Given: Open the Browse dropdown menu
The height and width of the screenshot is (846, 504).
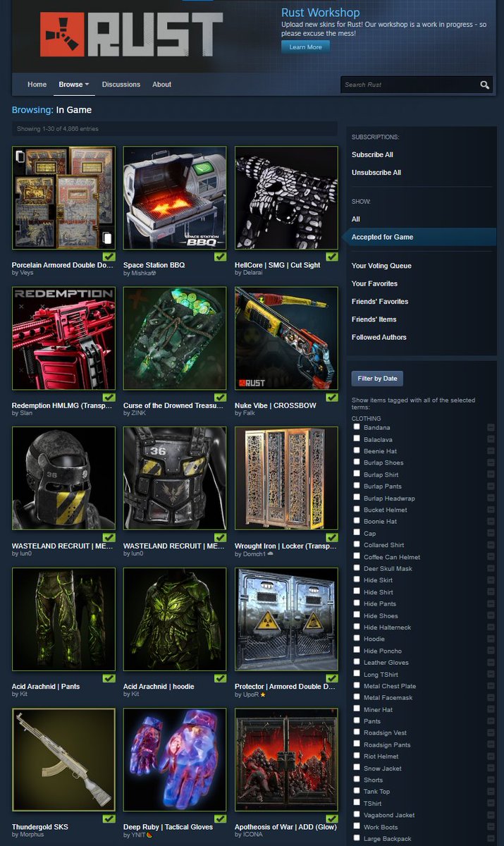Looking at the screenshot, I should point(74,85).
